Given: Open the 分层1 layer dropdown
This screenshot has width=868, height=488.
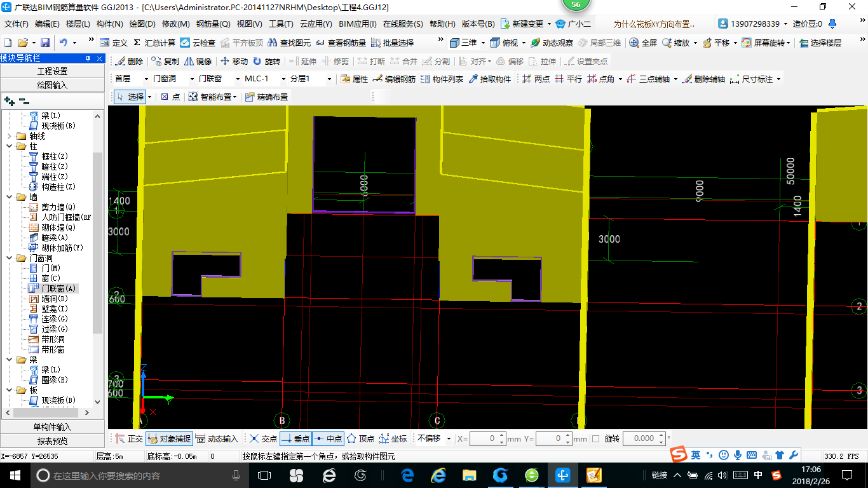Looking at the screenshot, I should 329,79.
